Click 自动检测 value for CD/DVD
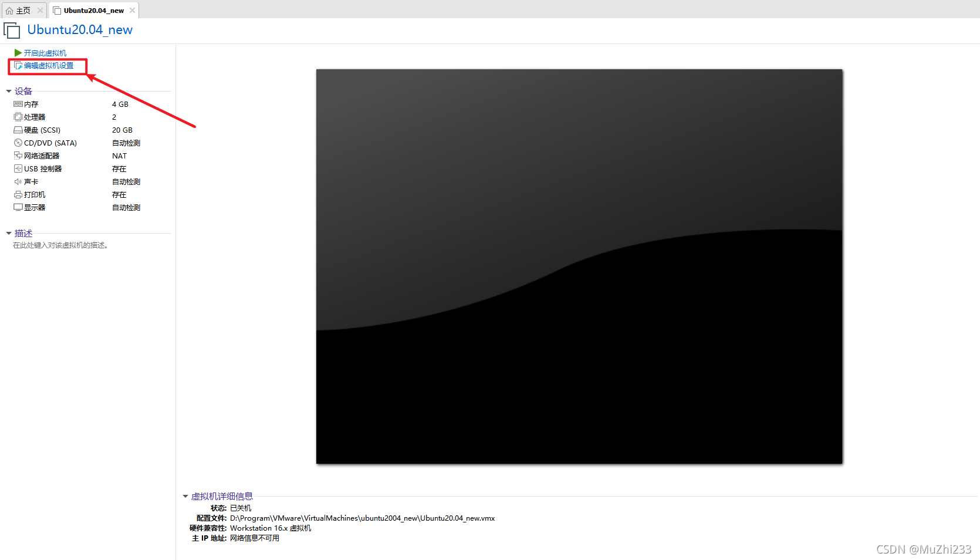 pyautogui.click(x=126, y=143)
